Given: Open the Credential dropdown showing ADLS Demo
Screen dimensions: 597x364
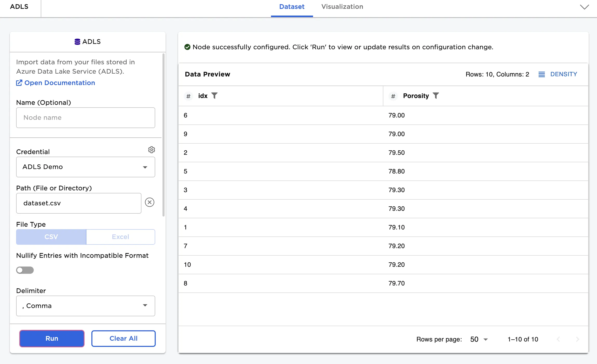Looking at the screenshot, I should [85, 167].
